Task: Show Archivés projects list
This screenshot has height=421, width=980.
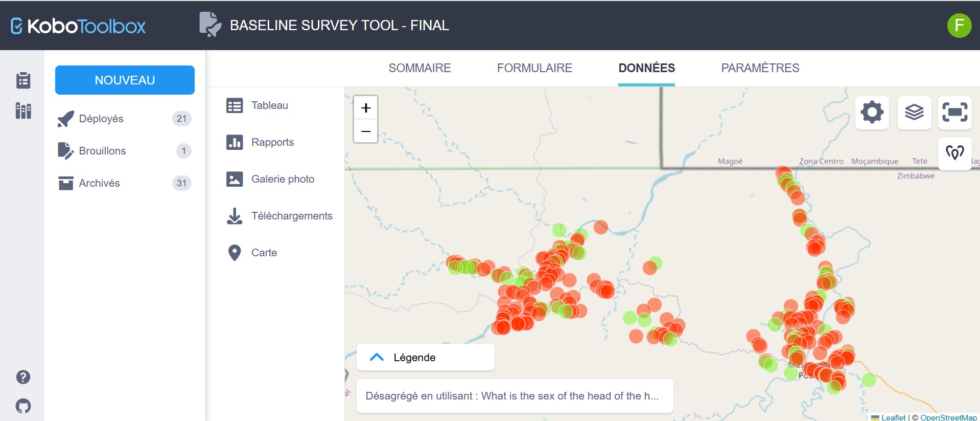Action: coord(99,183)
